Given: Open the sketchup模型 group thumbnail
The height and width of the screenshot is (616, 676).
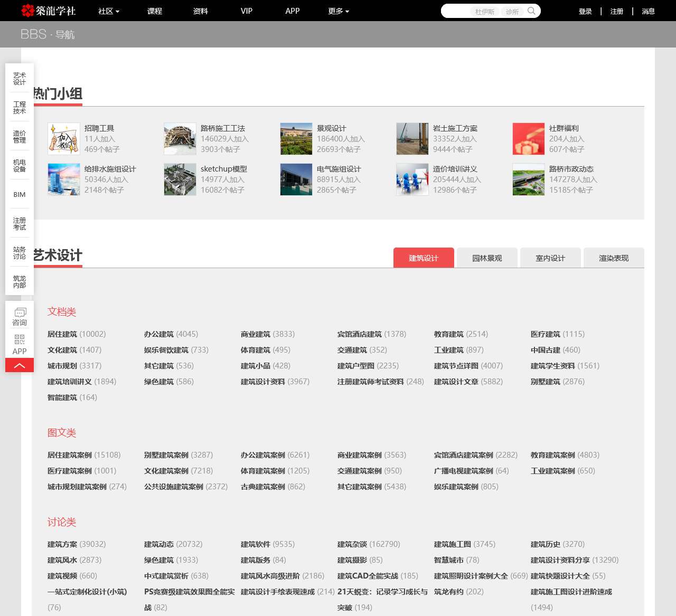Looking at the screenshot, I should [180, 179].
